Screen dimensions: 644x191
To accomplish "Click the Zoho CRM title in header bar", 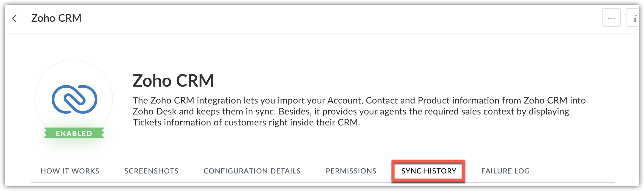I will point(56,18).
